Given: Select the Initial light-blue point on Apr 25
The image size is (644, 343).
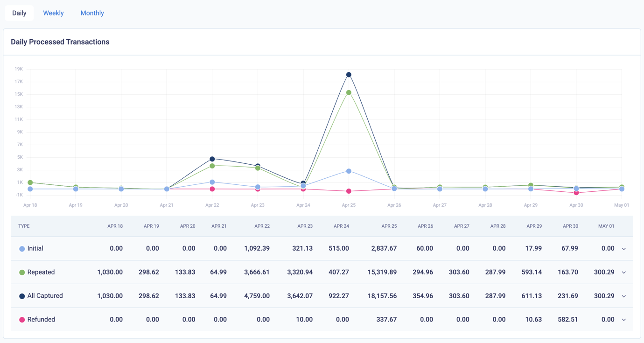Looking at the screenshot, I should (x=349, y=171).
